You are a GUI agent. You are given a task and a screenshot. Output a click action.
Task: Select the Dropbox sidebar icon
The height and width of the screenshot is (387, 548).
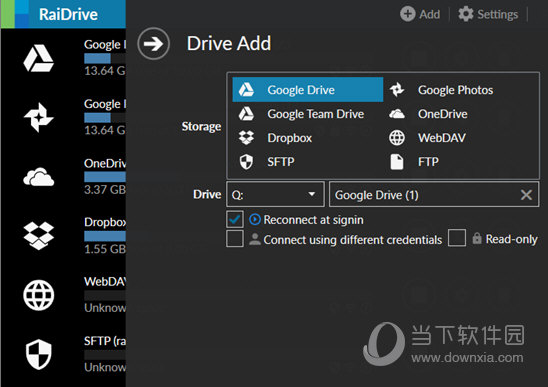[x=38, y=236]
